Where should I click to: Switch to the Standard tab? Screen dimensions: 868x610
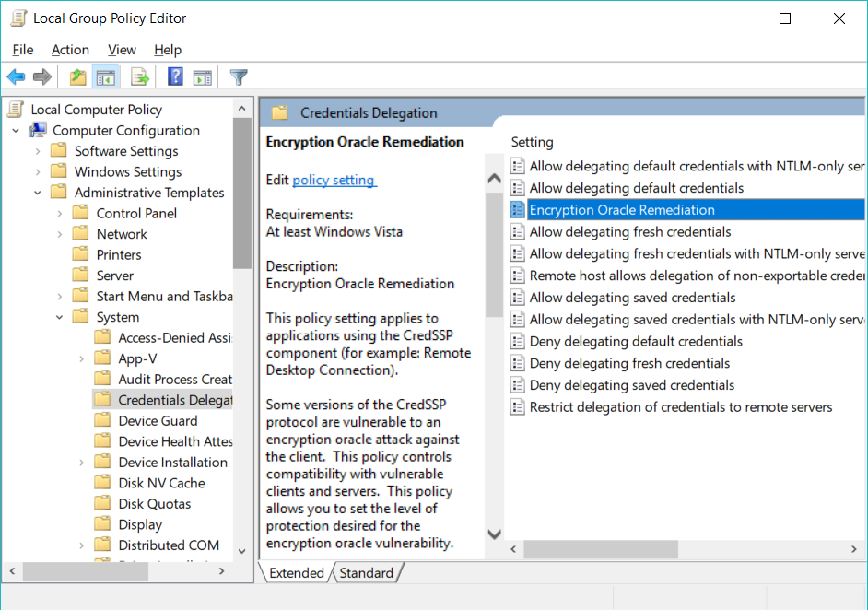pos(366,573)
